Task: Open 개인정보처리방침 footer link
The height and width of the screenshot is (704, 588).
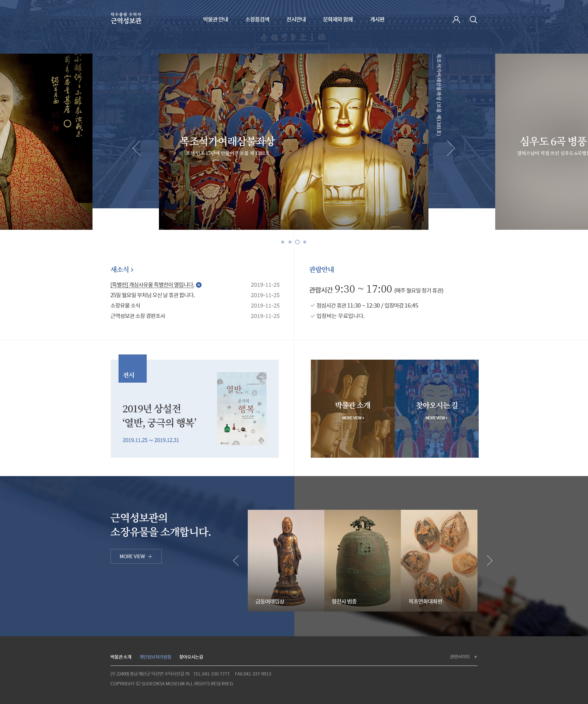Action: (155, 657)
